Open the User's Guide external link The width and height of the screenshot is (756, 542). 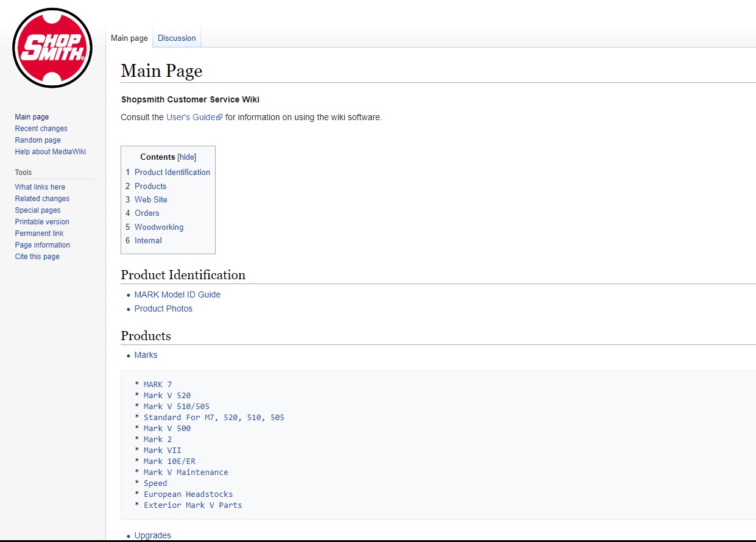[x=194, y=117]
